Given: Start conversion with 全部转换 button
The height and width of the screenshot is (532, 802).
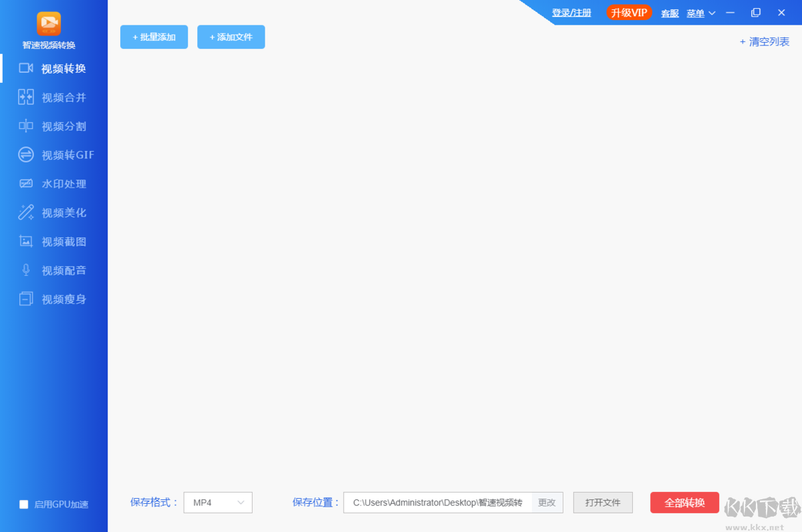Looking at the screenshot, I should [x=684, y=502].
